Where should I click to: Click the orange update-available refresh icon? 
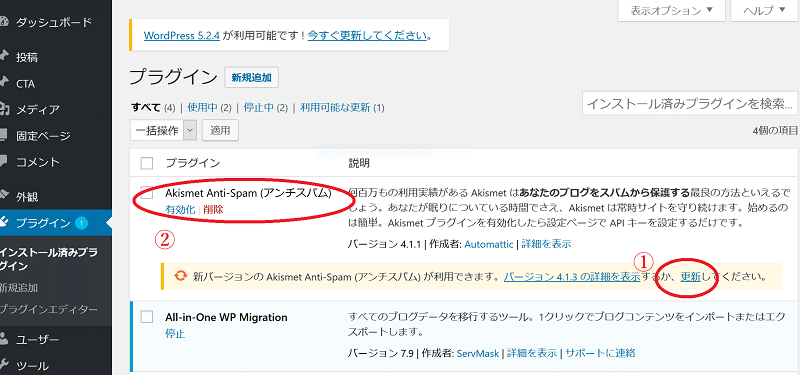(181, 276)
